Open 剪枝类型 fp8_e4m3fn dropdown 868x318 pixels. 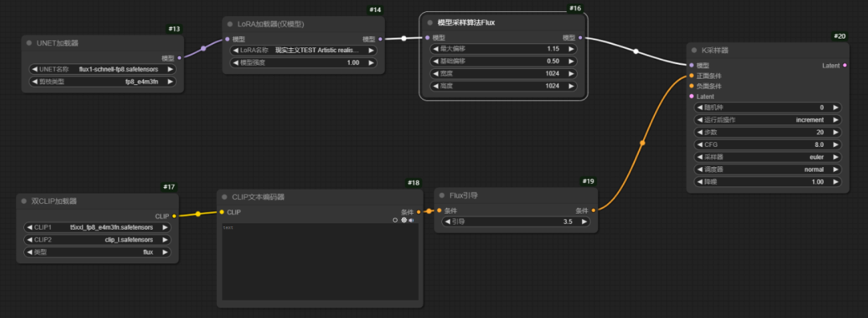click(102, 82)
